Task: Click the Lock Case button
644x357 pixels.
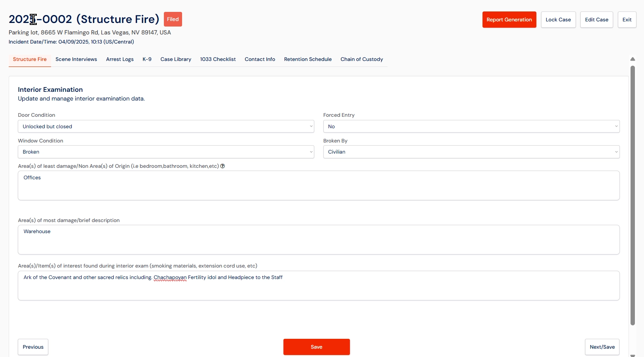Action: coord(558,19)
